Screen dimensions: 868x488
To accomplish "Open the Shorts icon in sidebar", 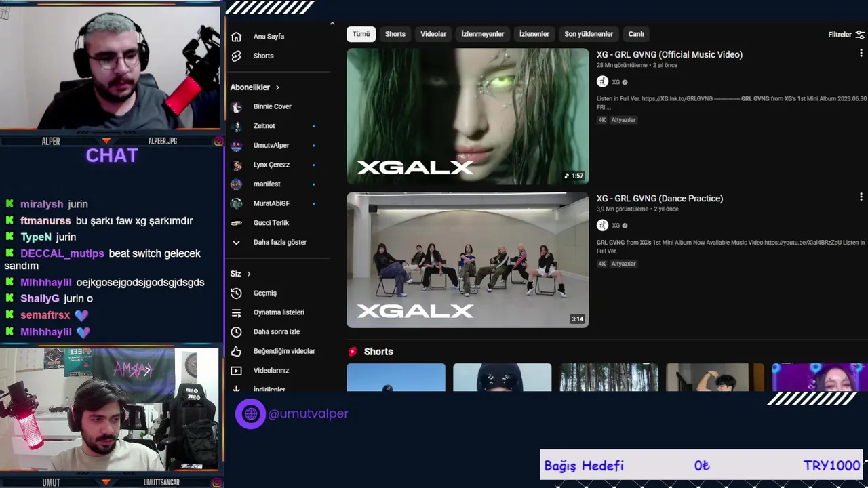I will click(236, 56).
